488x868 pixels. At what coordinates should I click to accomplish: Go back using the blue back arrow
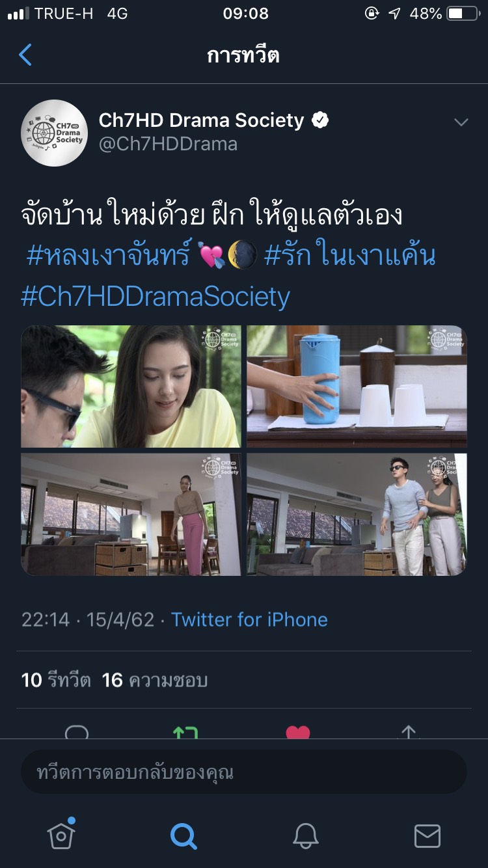click(x=25, y=55)
